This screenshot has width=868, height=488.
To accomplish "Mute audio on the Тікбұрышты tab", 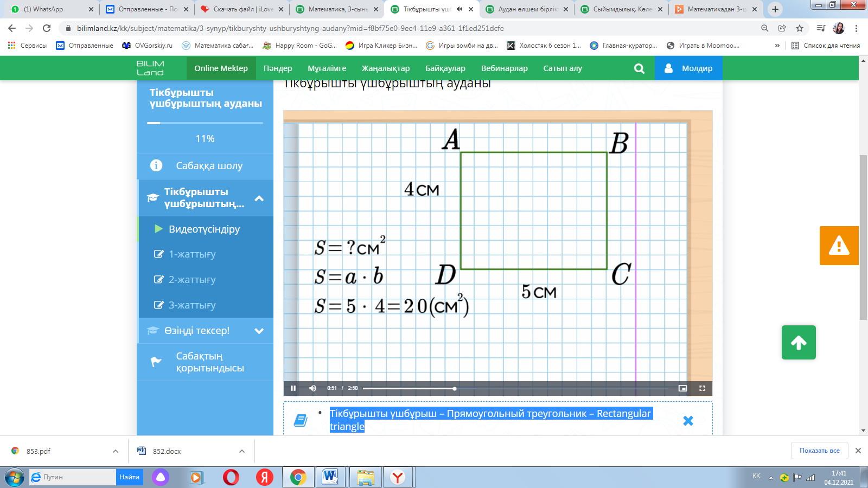I will coord(459,9).
